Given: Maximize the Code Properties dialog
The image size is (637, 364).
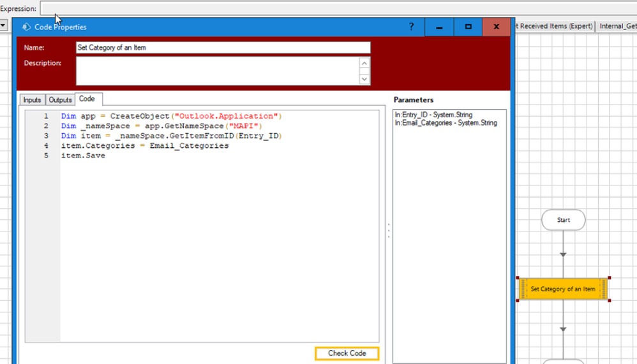Looking at the screenshot, I should coord(468,27).
